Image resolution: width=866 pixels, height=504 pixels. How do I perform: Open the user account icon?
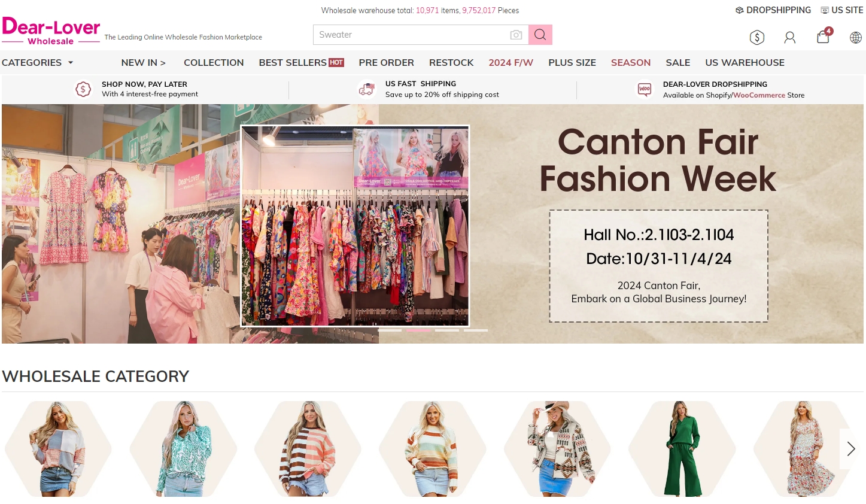pos(790,37)
